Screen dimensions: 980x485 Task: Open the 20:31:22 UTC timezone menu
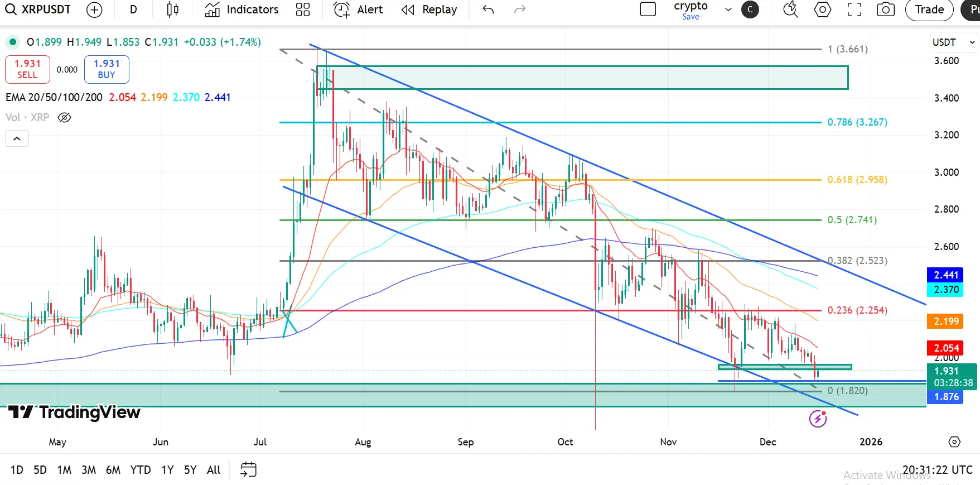point(938,470)
